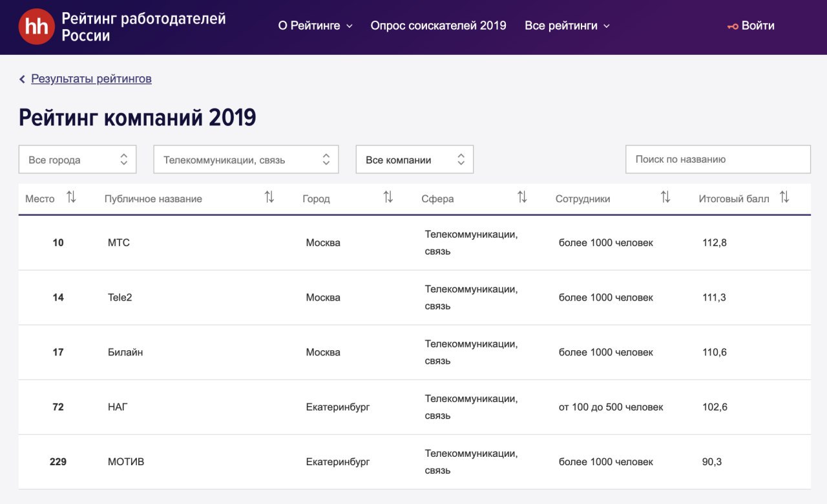This screenshot has height=504, width=827.
Task: Select the МОТИВ company name
Action: (x=126, y=463)
